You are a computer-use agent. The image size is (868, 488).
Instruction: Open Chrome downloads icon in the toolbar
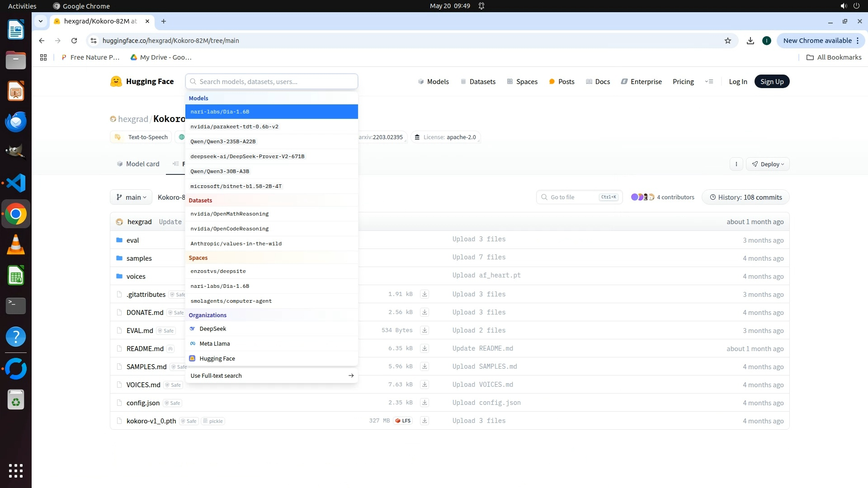click(x=750, y=41)
